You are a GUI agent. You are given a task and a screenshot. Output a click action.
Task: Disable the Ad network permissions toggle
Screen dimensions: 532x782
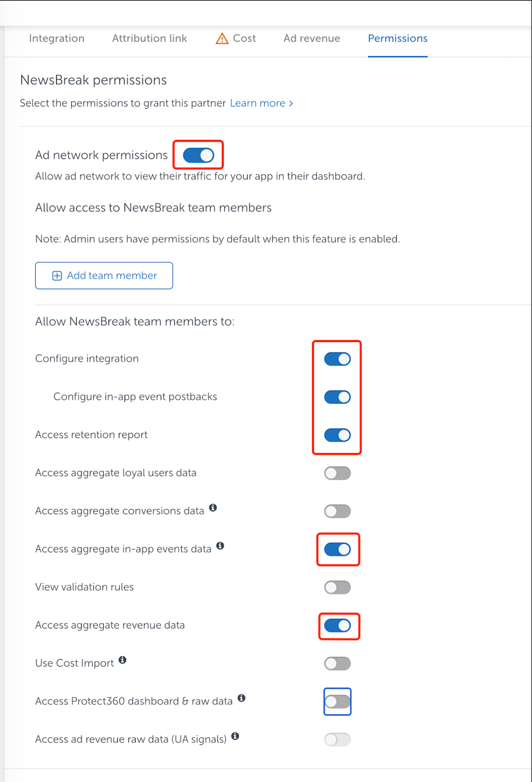pyautogui.click(x=198, y=155)
